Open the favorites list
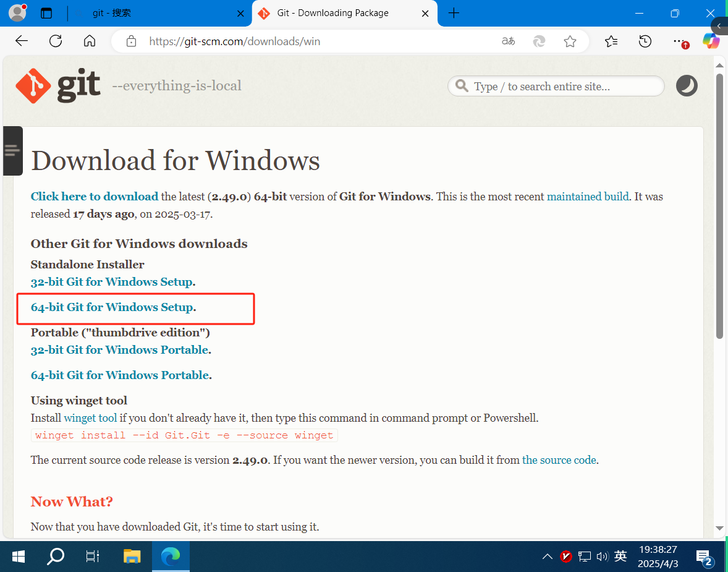 [611, 41]
